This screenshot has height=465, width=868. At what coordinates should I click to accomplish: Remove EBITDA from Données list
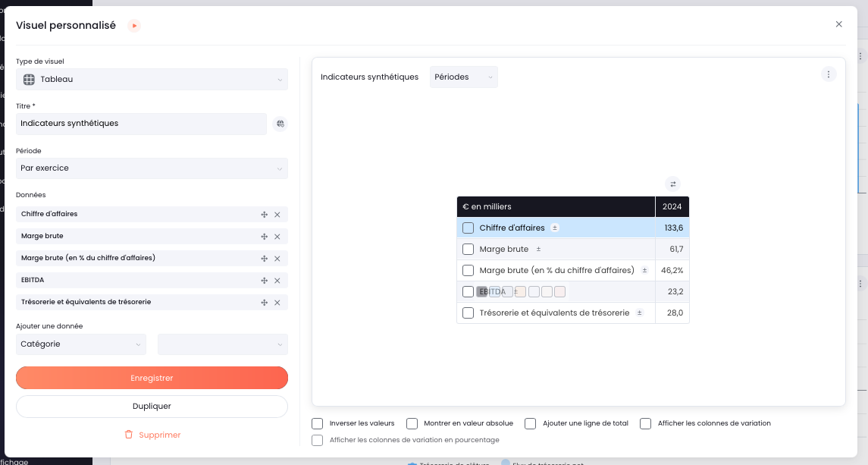(277, 281)
